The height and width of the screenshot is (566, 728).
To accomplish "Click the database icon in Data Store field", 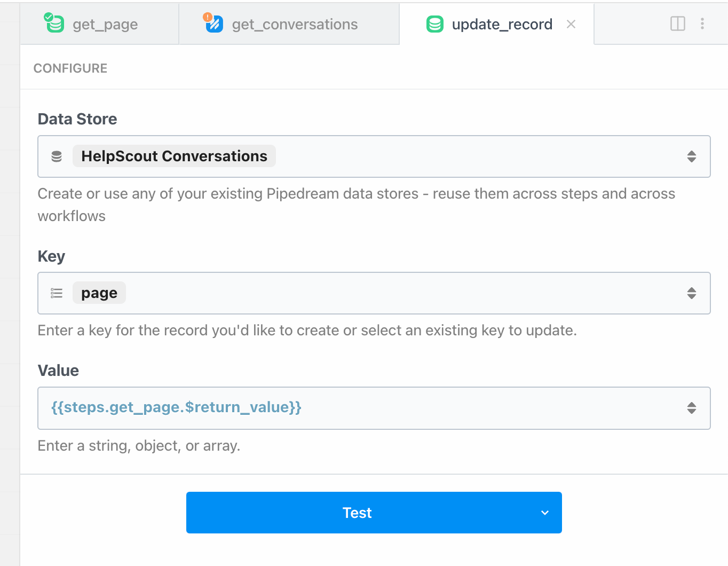I will click(57, 156).
